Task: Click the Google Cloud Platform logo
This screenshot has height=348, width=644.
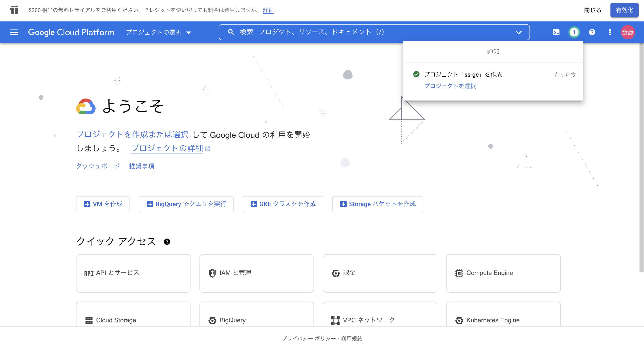Action: pyautogui.click(x=71, y=32)
